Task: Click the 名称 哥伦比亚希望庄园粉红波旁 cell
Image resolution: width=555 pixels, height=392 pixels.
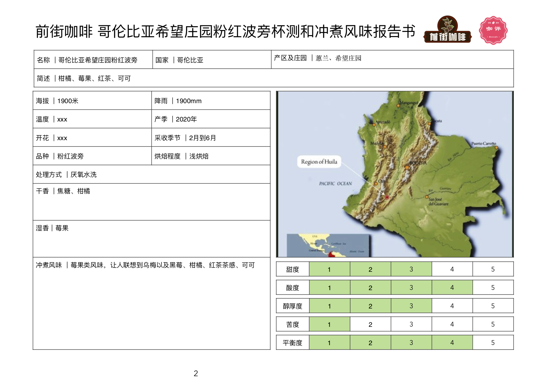Action: pyautogui.click(x=93, y=59)
